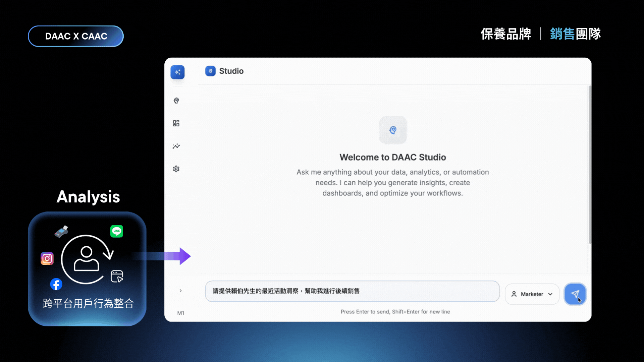Click the LINE icon in Analysis card
644x362 pixels.
[x=116, y=231]
